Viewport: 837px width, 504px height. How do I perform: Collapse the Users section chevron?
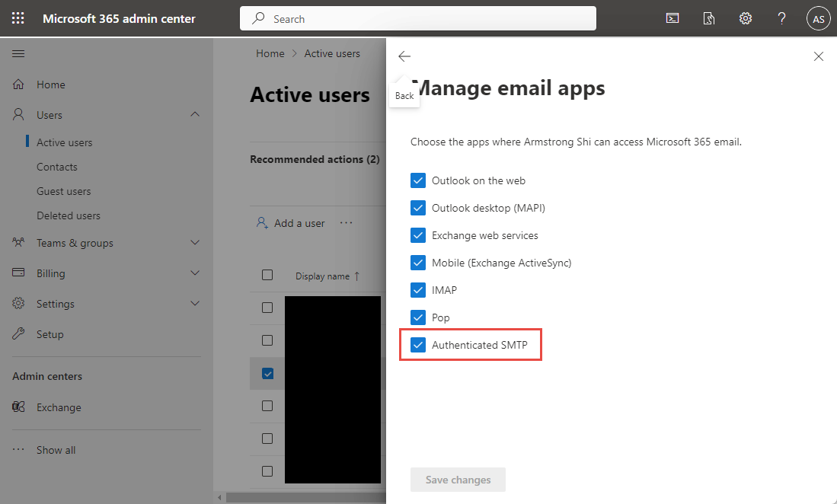pyautogui.click(x=195, y=114)
